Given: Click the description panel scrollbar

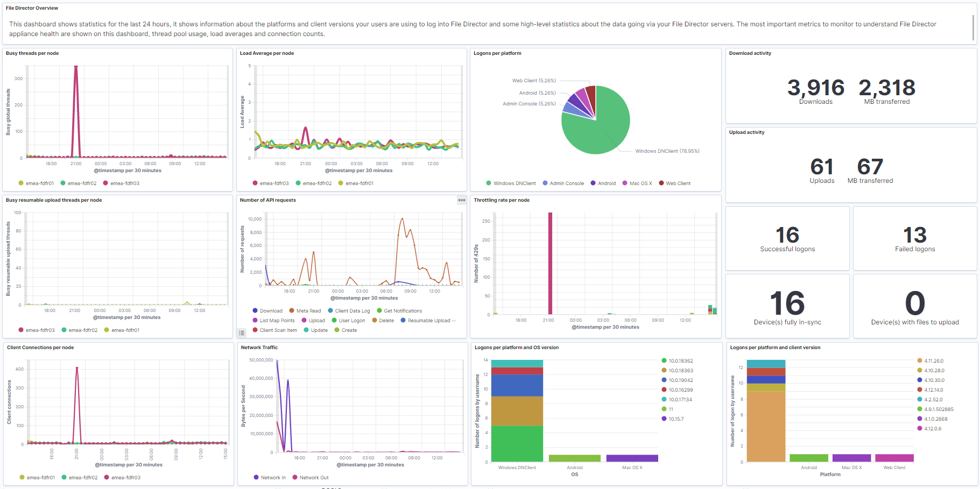Looking at the screenshot, I should tap(973, 27).
